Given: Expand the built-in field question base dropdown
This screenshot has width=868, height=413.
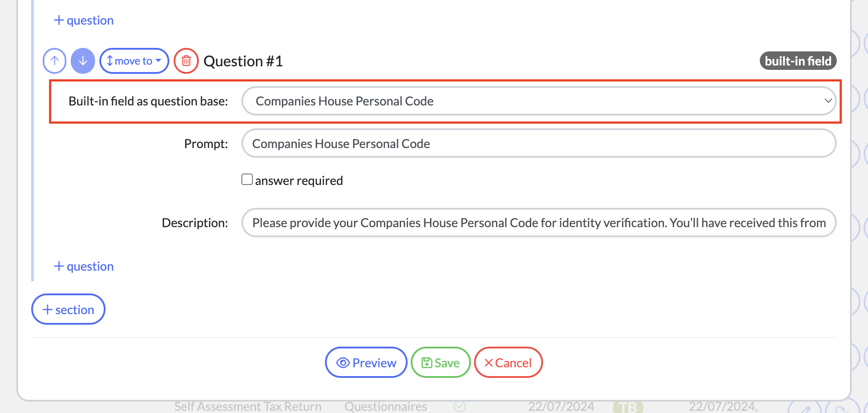Looking at the screenshot, I should pos(539,101).
